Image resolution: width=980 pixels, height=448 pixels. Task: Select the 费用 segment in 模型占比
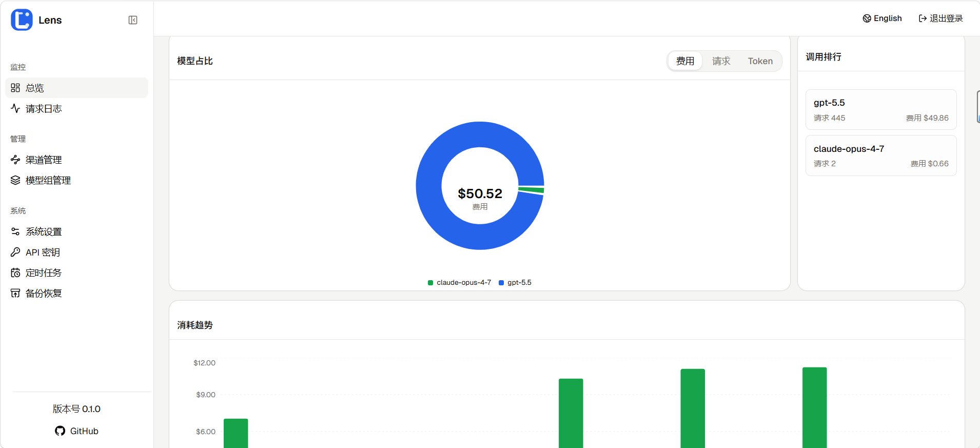[x=685, y=61]
